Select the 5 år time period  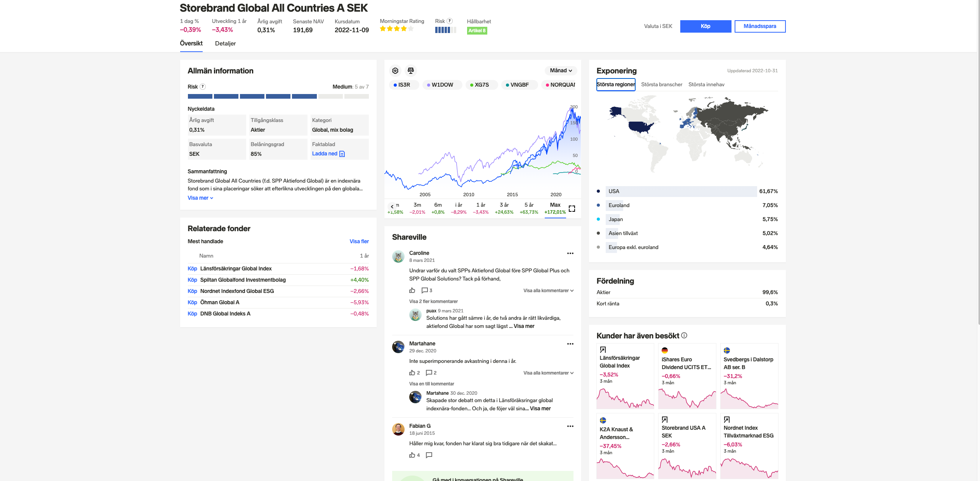pyautogui.click(x=529, y=208)
